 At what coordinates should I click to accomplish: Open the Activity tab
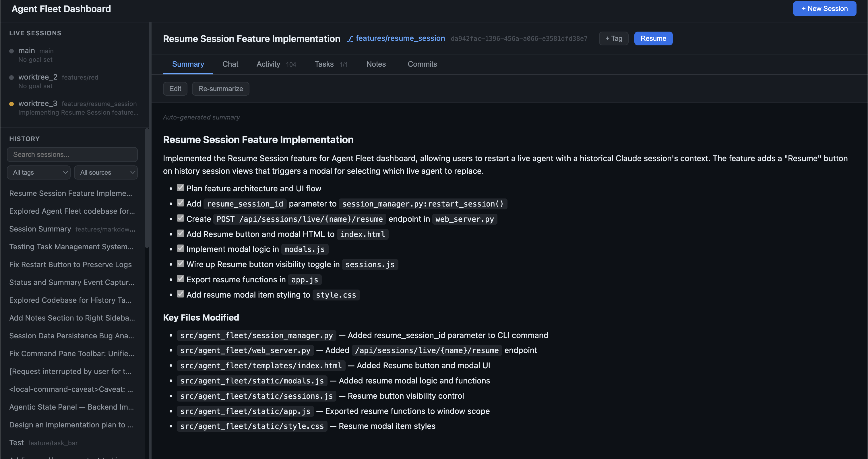[x=276, y=64]
